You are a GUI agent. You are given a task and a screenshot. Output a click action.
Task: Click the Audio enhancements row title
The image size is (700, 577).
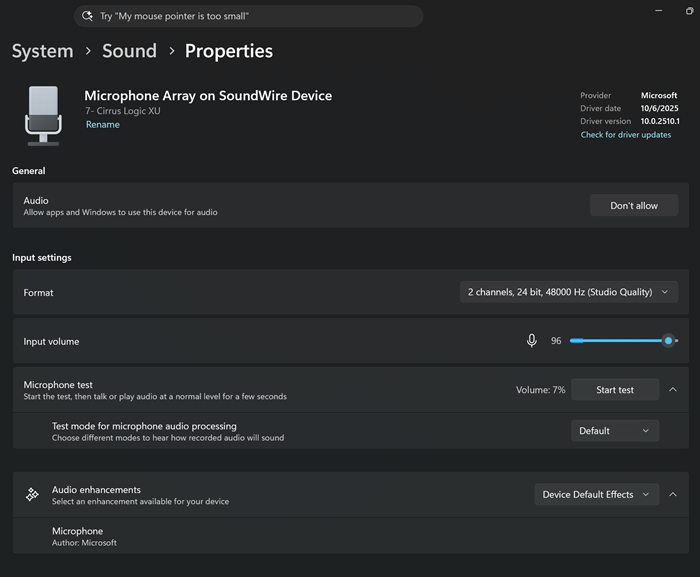click(96, 490)
